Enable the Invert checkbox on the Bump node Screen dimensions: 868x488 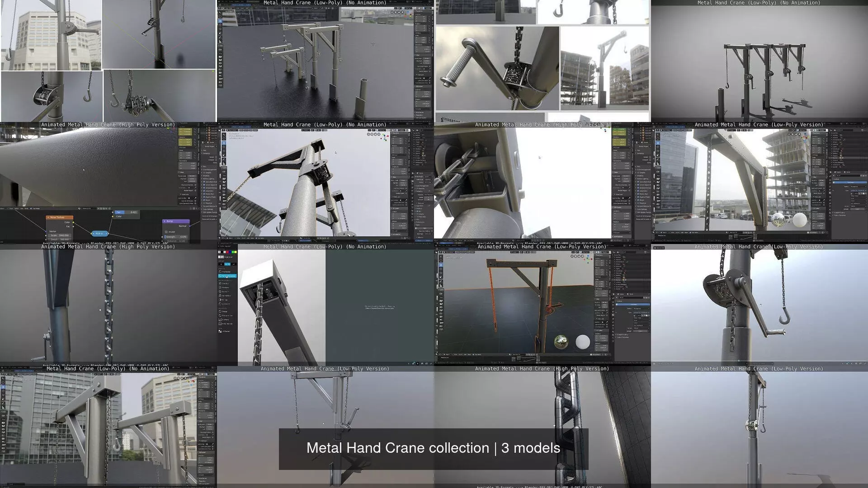tap(166, 232)
